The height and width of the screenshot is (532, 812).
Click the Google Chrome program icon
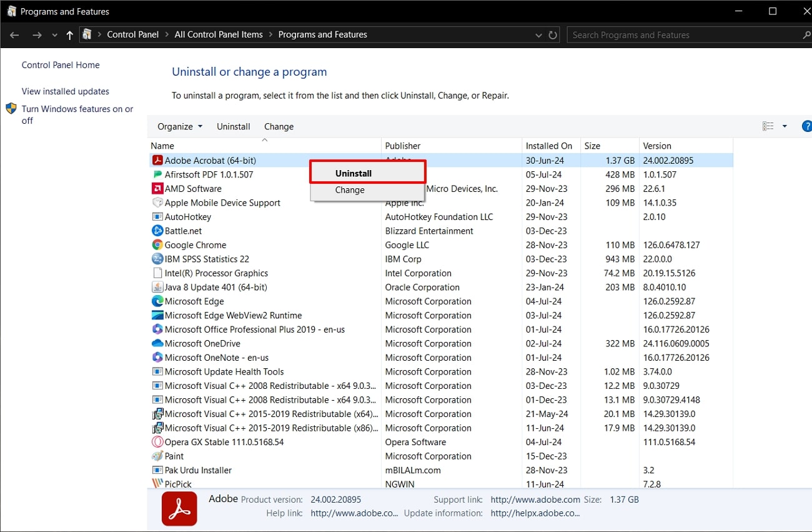pos(157,245)
